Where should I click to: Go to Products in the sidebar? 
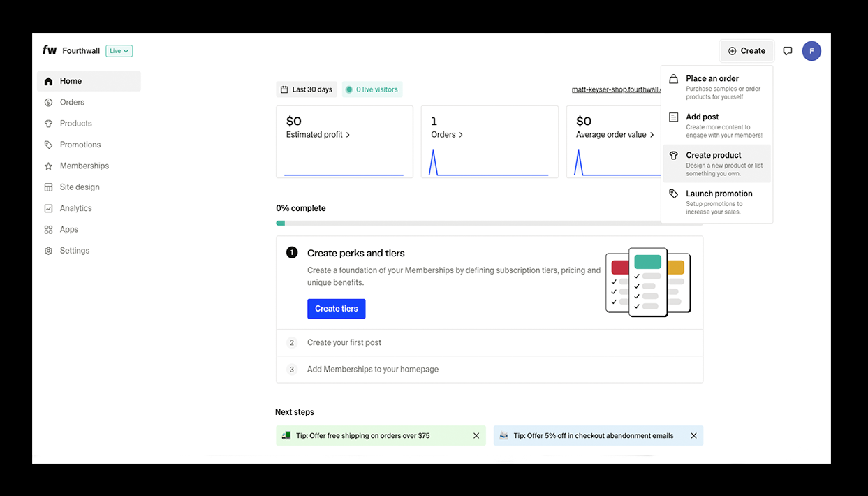pos(75,124)
